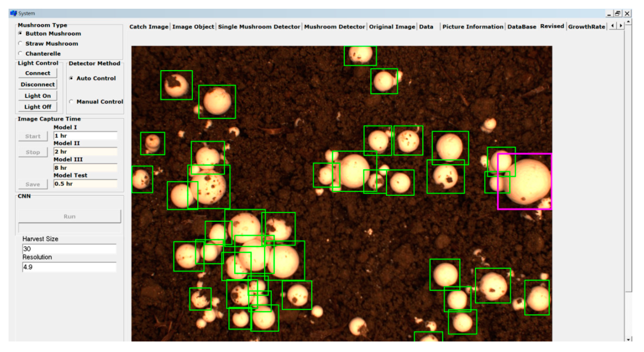Edit the Resolution value
644x352 pixels.
(69, 267)
